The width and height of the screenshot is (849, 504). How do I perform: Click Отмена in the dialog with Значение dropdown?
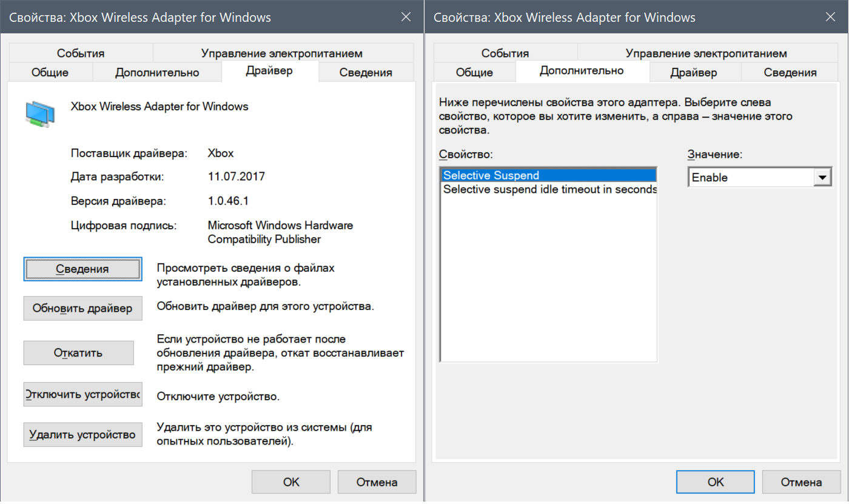point(801,482)
